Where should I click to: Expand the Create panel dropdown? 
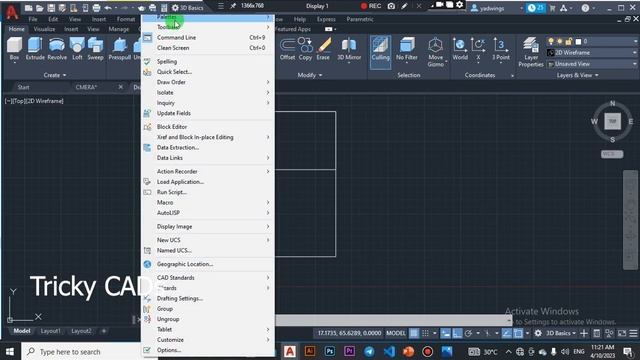(x=55, y=75)
